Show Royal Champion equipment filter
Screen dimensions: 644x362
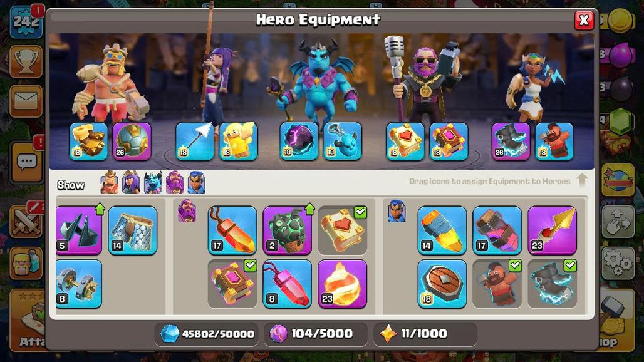coord(196,182)
